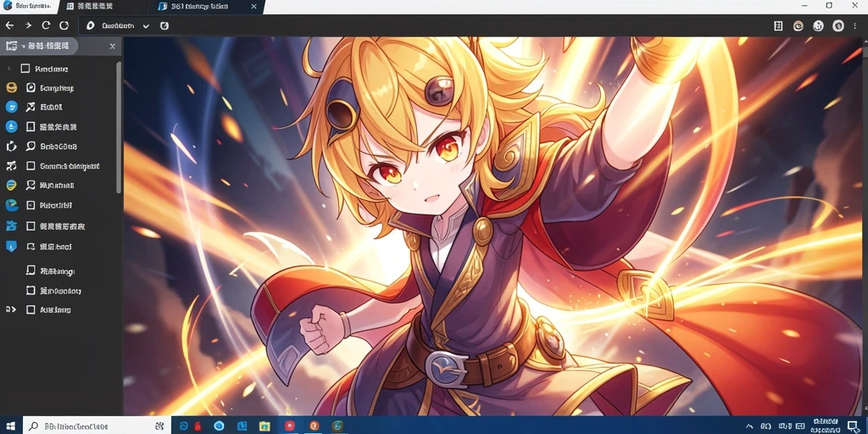The image size is (868, 434).
Task: Open the side panel icon in top-right toolbar
Action: pos(778,25)
